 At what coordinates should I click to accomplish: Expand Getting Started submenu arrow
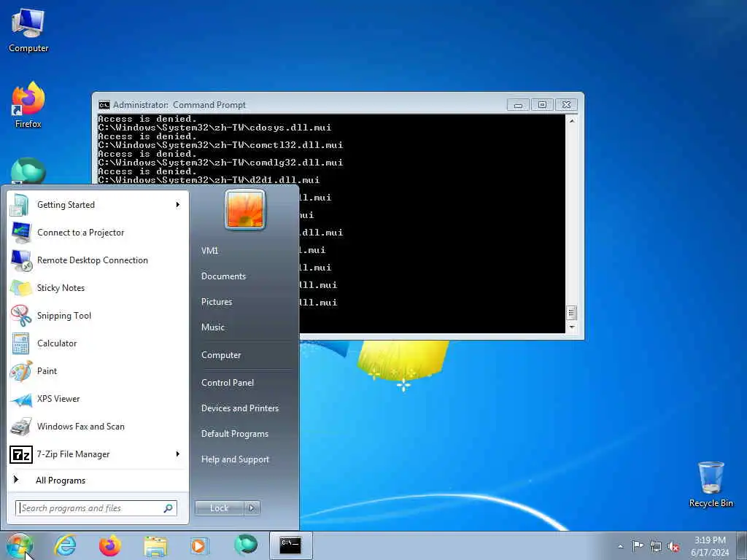coord(178,205)
